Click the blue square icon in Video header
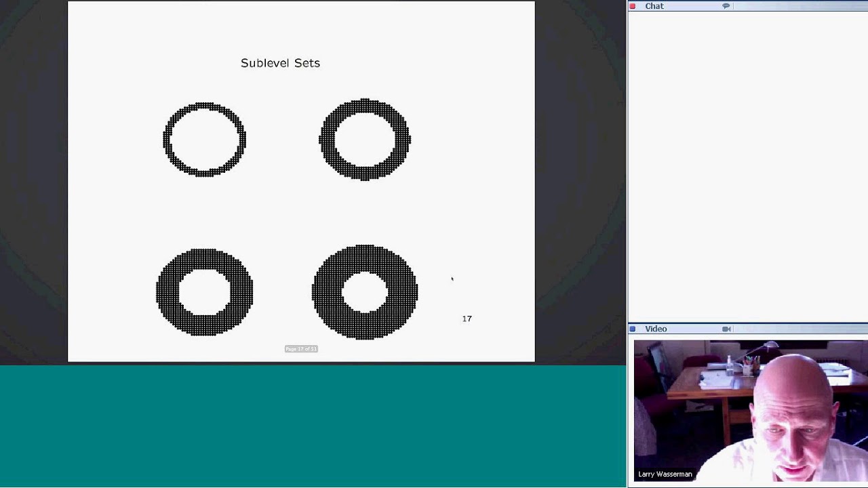The height and width of the screenshot is (488, 868). pos(633,329)
